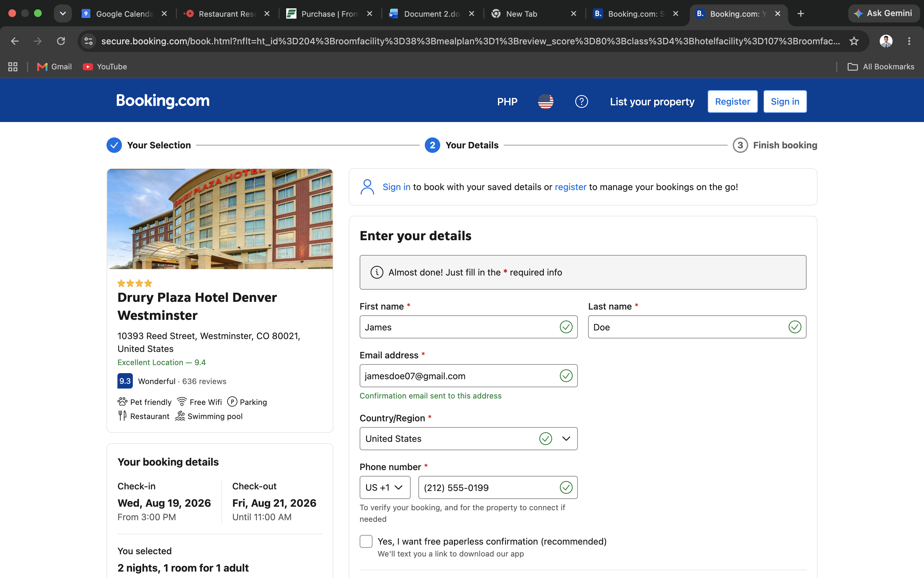Expand the tab search chevron
This screenshot has width=924, height=578.
point(63,13)
